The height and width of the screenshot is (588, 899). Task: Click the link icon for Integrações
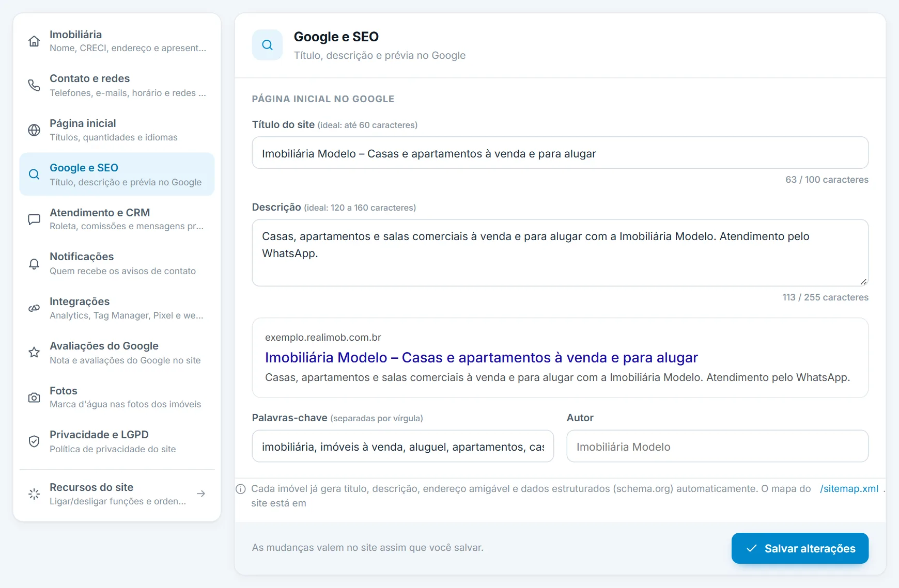tap(34, 308)
